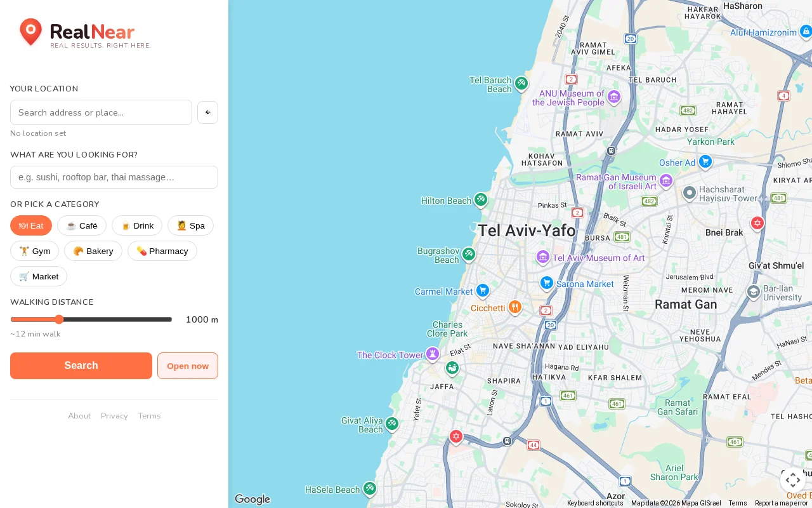Select the Gym category chip
The image size is (812, 508).
(34, 251)
